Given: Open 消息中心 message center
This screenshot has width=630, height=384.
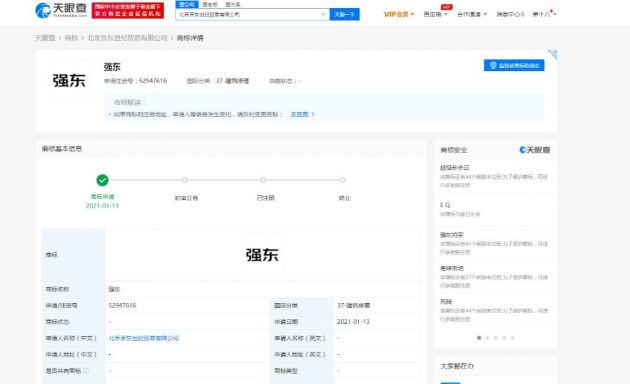Looking at the screenshot, I should click(x=510, y=14).
